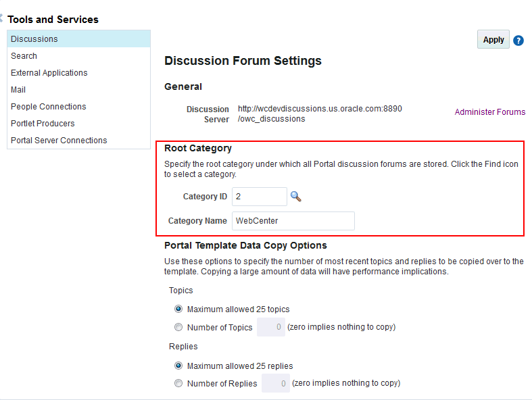
Task: Click Portal Template Data Copy Options heading
Action: (x=245, y=245)
